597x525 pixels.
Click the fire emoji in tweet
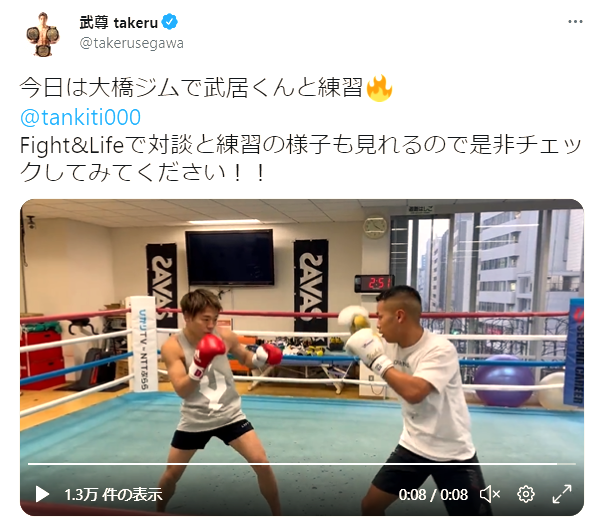click(x=379, y=88)
